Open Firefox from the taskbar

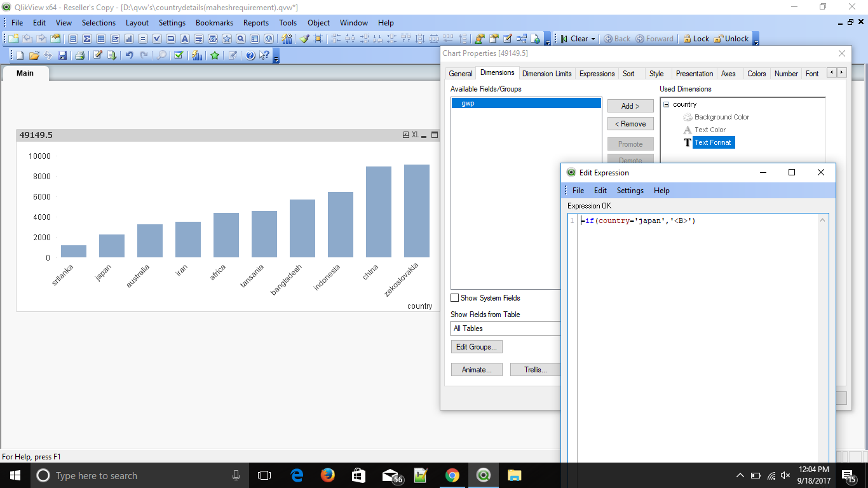328,475
